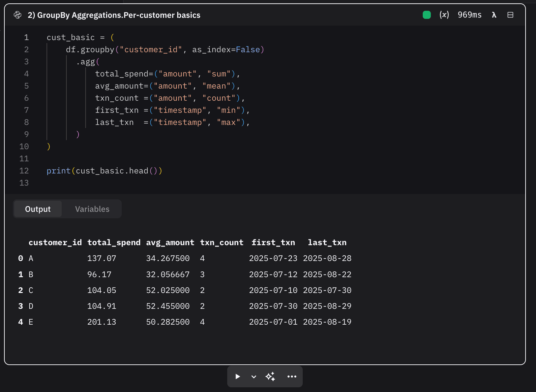
Task: Switch to the Output tab
Action: click(38, 209)
